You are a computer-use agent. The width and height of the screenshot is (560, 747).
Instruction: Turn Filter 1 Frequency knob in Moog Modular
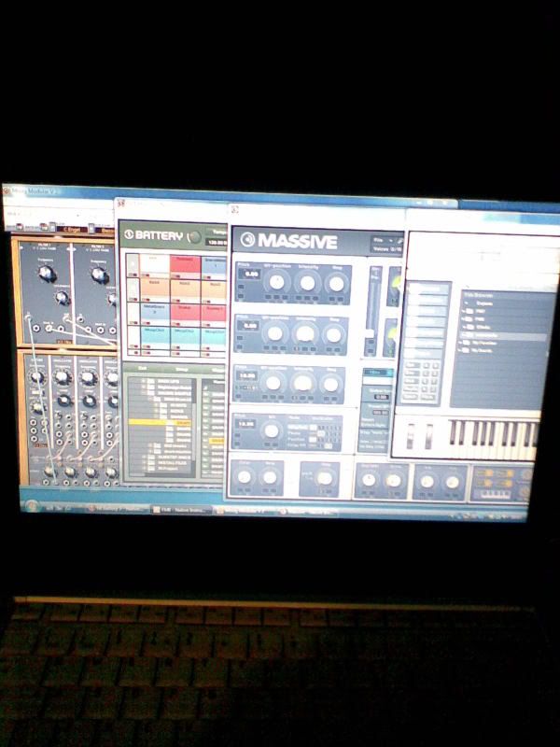tap(48, 274)
